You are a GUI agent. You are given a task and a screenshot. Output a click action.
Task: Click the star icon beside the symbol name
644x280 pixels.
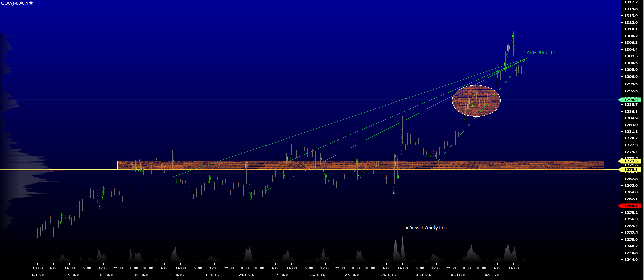point(31,3)
